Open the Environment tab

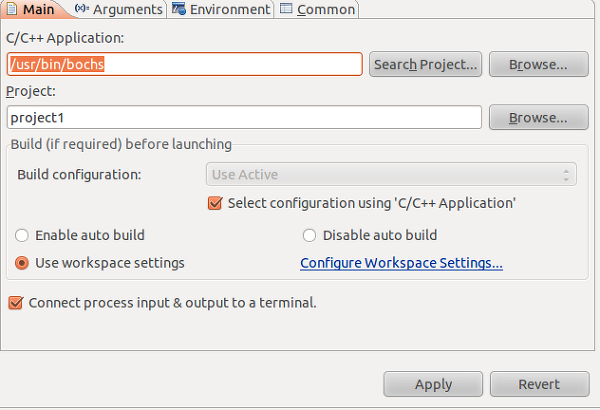[x=221, y=9]
